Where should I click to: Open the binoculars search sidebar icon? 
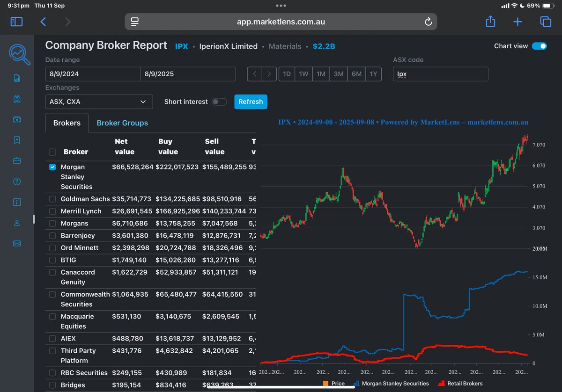tap(17, 99)
